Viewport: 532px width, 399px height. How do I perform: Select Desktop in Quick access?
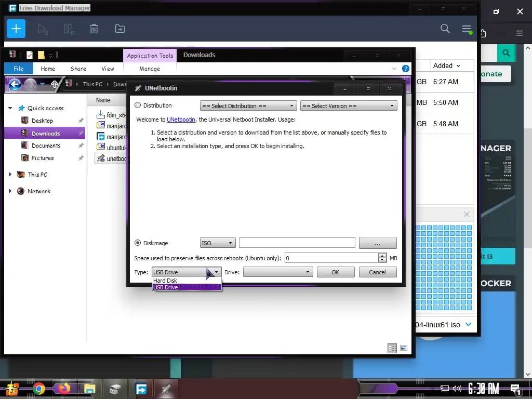(x=42, y=121)
